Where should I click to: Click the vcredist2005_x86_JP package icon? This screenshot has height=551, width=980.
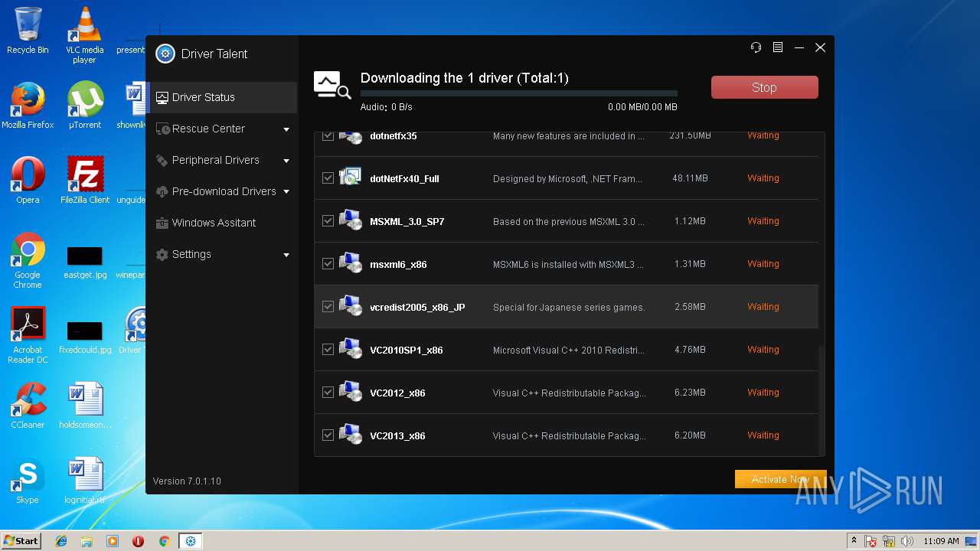350,306
